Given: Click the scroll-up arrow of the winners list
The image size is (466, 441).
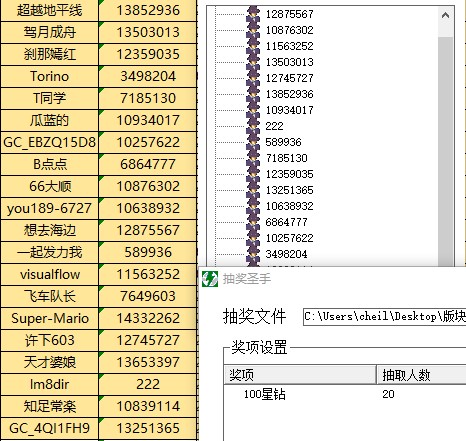Looking at the screenshot, I should point(445,15).
